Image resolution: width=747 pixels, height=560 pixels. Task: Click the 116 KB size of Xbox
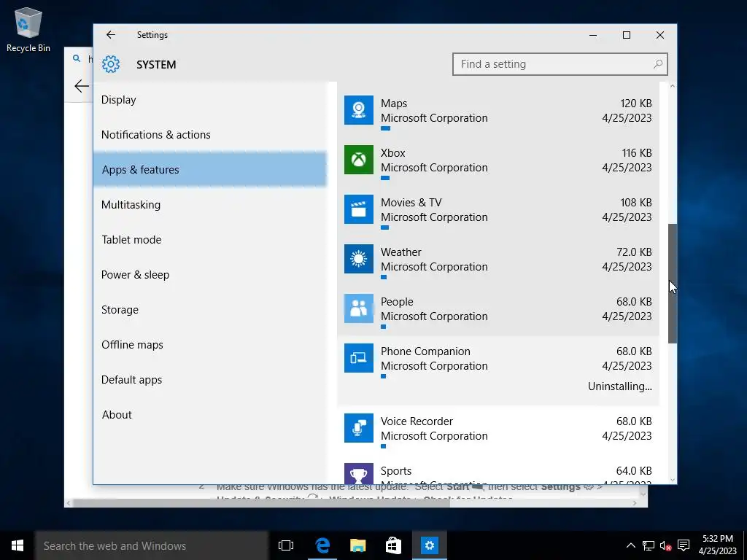coord(636,153)
